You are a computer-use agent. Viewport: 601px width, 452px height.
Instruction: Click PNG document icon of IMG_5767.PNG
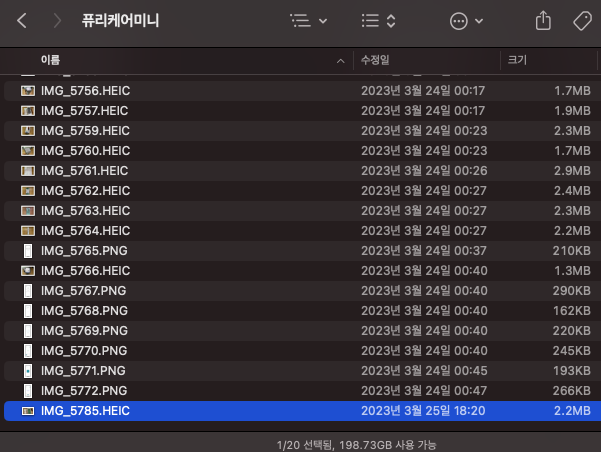click(28, 291)
